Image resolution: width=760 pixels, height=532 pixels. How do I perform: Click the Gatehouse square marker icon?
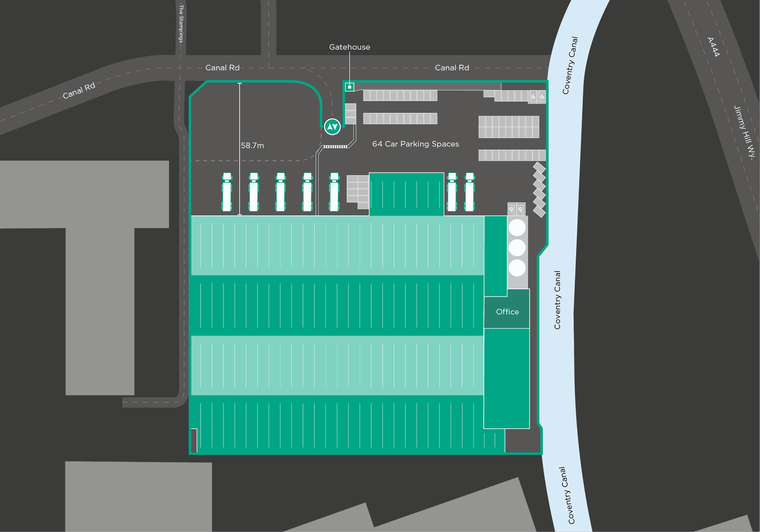click(x=350, y=87)
